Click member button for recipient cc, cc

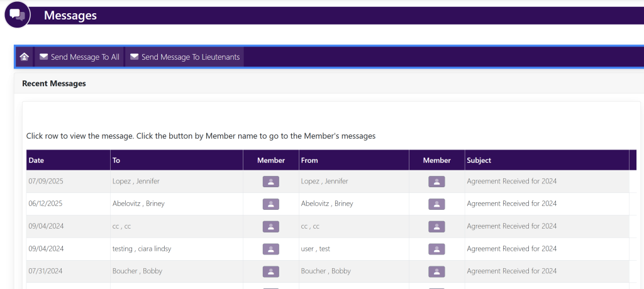270,227
